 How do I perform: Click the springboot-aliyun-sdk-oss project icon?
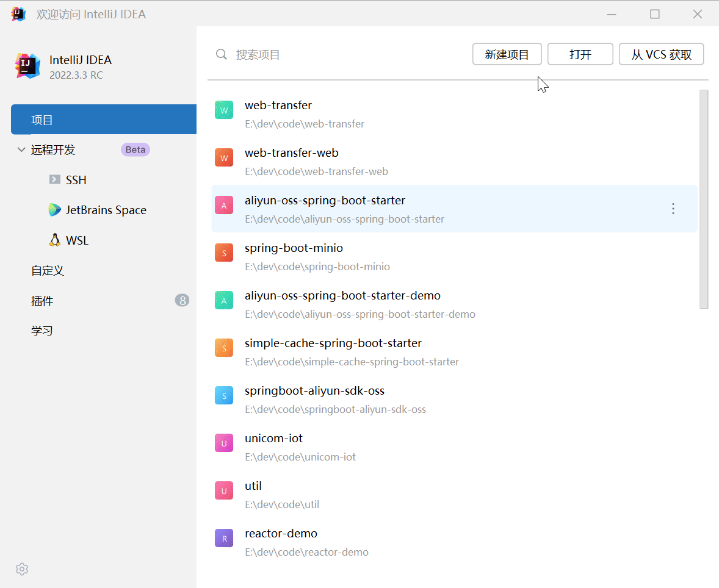pos(224,395)
